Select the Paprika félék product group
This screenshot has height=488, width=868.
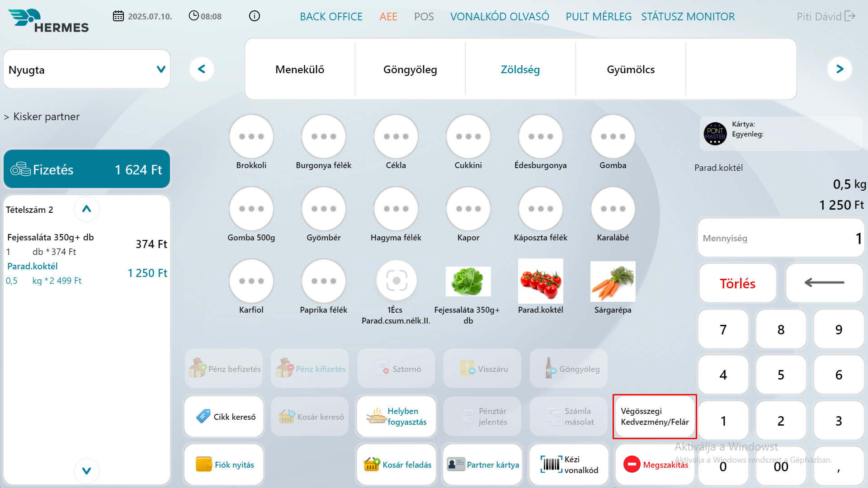(x=324, y=281)
